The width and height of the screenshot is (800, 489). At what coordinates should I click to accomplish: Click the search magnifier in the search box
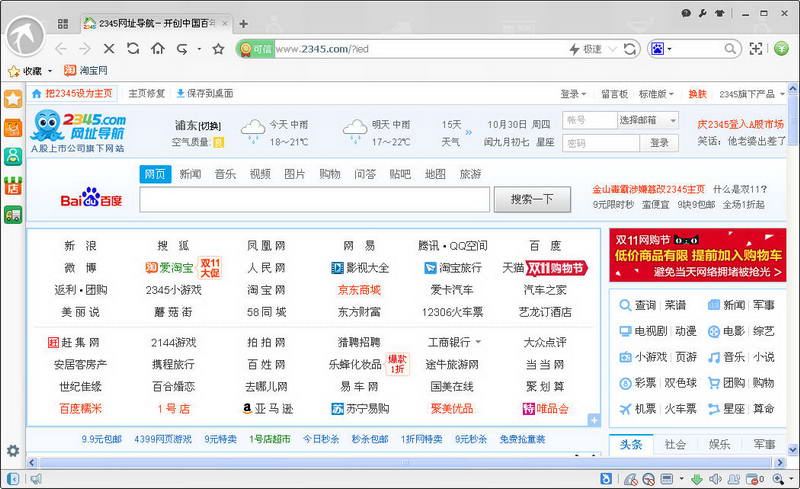(730, 49)
